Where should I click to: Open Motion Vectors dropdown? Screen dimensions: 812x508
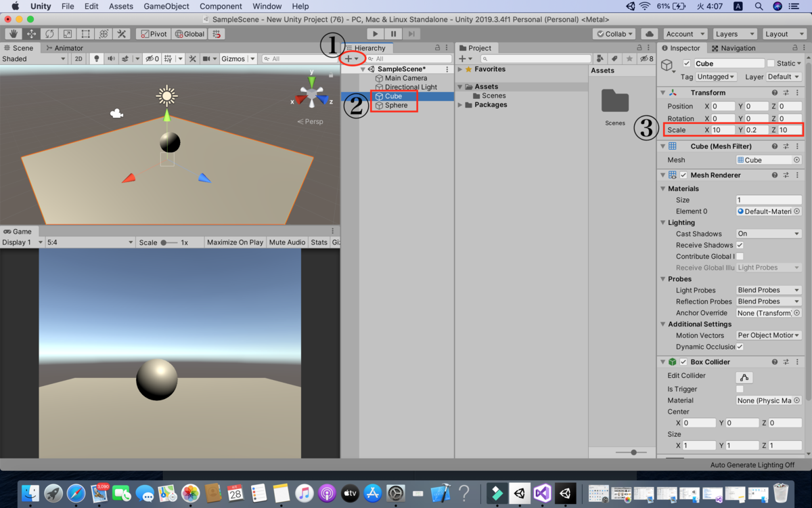tap(769, 335)
